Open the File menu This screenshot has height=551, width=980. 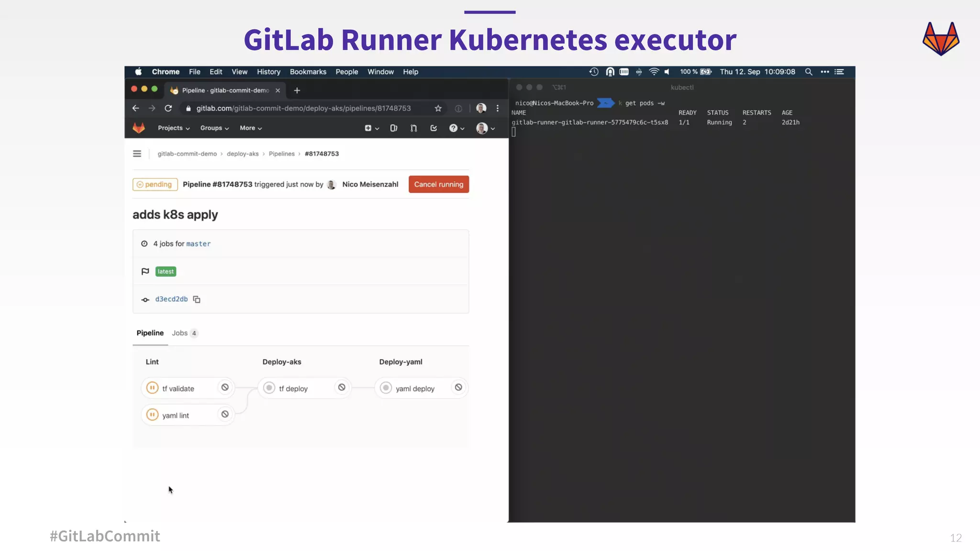pos(194,72)
